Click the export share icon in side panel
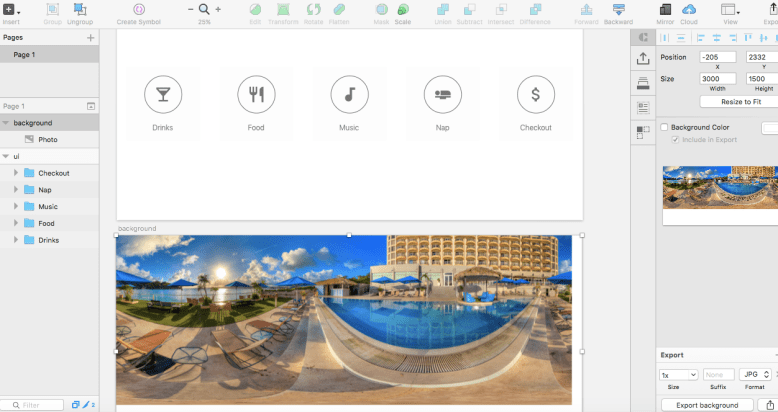 (643, 58)
